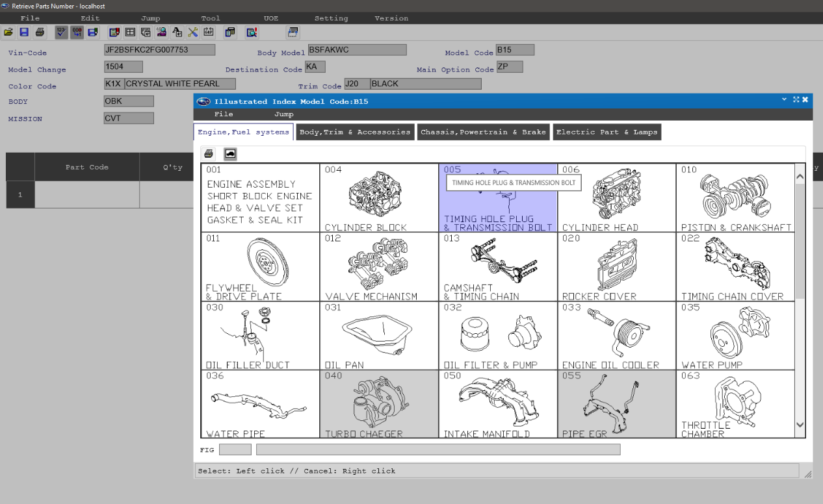Select figure 063 Throttle Chamber
The width and height of the screenshot is (823, 504).
pos(736,403)
